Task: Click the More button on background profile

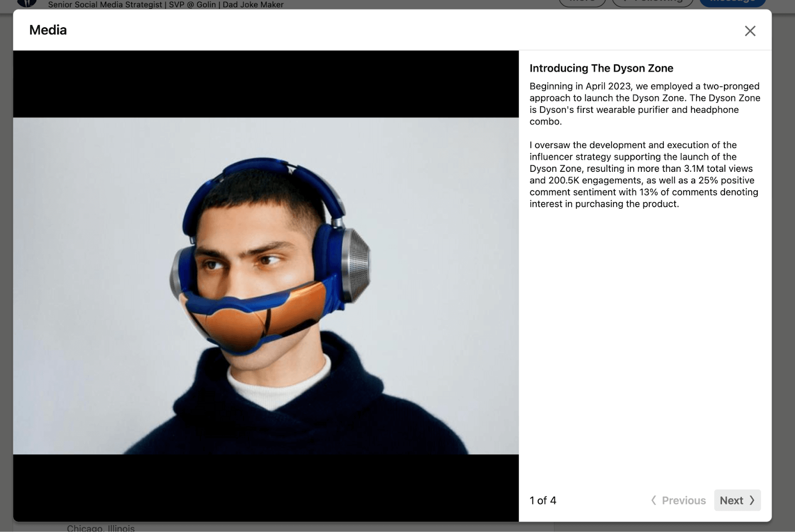Action: point(582,2)
